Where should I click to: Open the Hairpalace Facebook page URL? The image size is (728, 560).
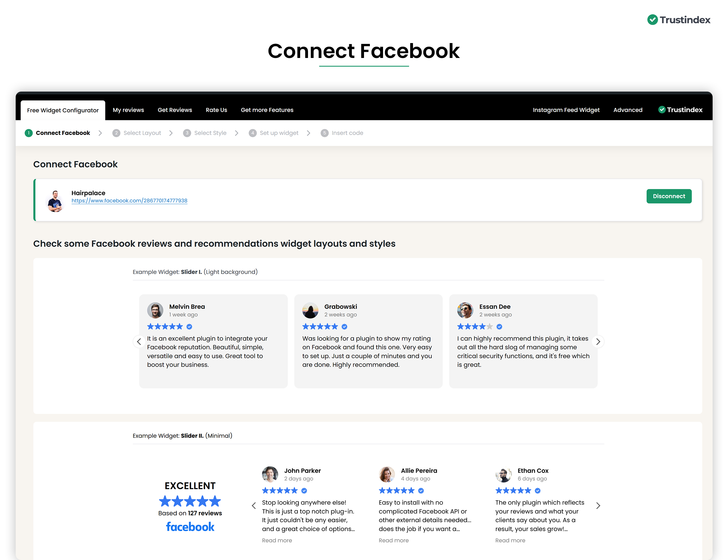(x=129, y=201)
